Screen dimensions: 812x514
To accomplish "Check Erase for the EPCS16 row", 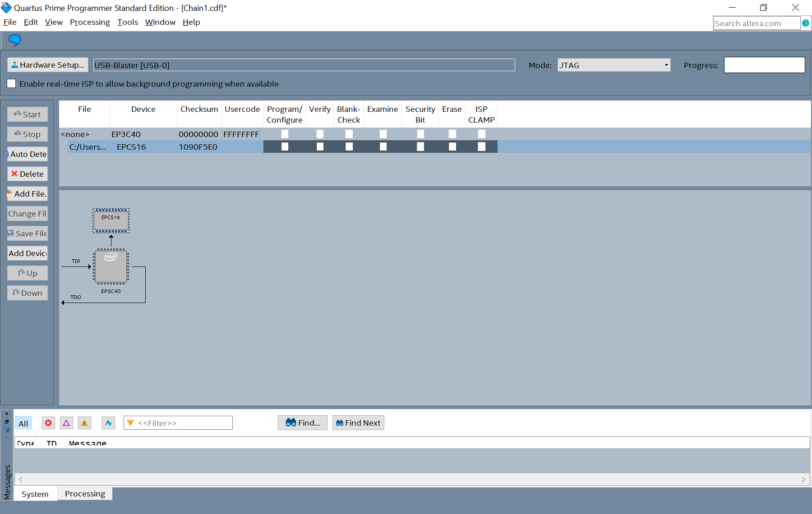I will [452, 147].
